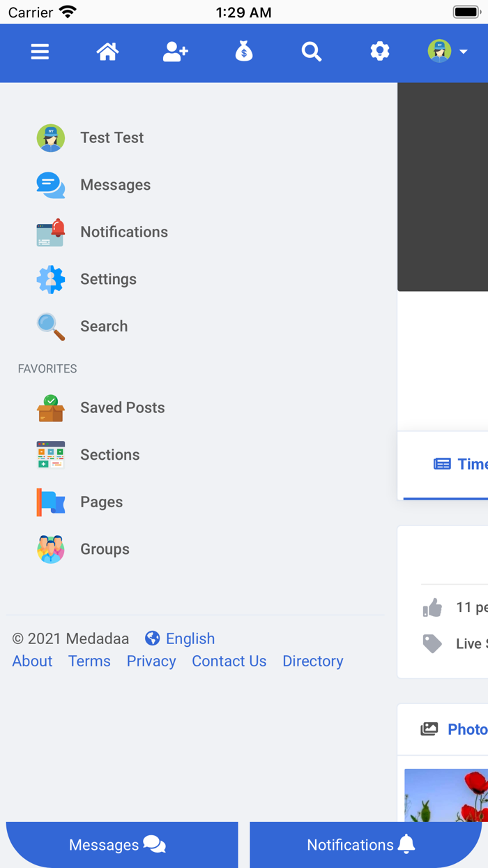This screenshot has height=868, width=488.
Task: Open Test Test profile in sidebar
Action: click(x=112, y=137)
